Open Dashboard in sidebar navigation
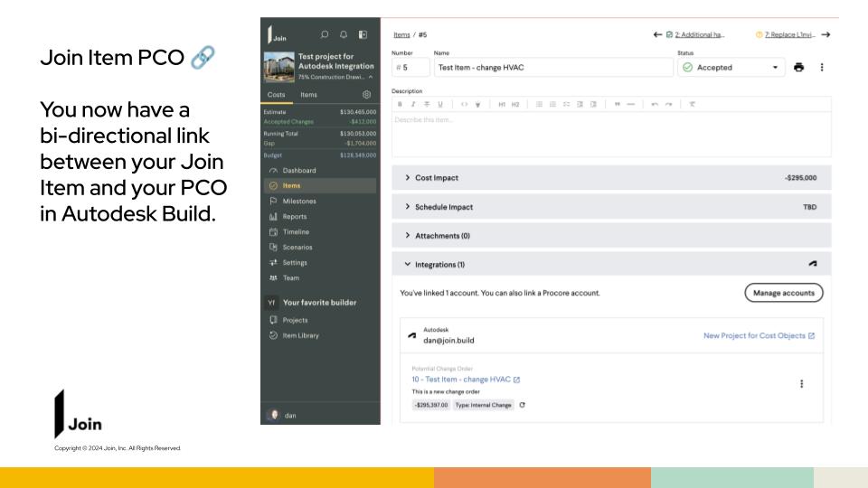 click(x=320, y=171)
